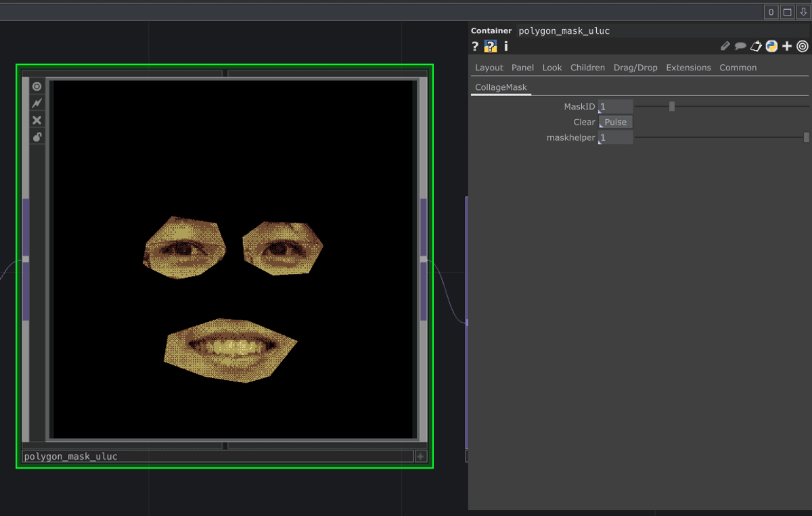Toggle the lock flag on polygon_mask_uluc node

pos(37,137)
